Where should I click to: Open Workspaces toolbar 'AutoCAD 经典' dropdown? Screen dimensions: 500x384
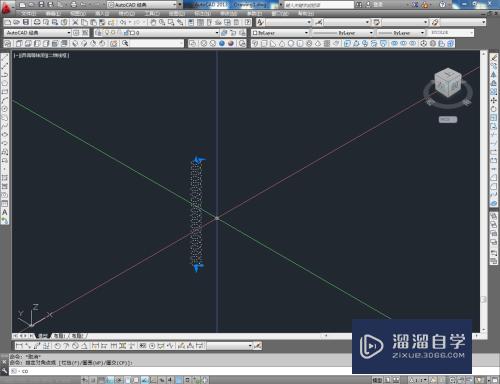pyautogui.click(x=38, y=33)
